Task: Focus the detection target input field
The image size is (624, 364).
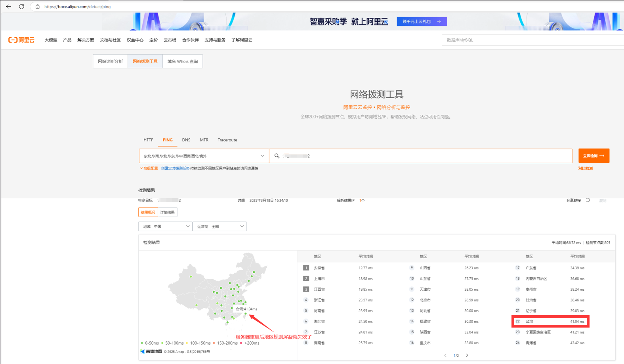Action: coord(421,156)
